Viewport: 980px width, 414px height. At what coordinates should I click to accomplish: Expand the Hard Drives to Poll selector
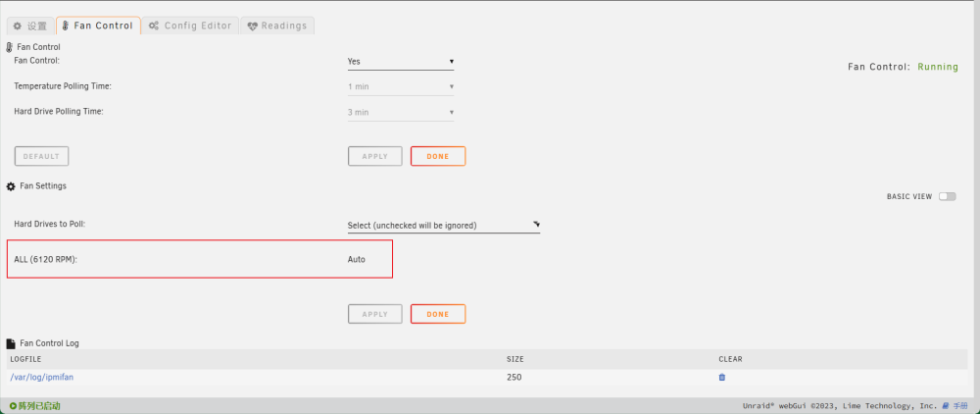coord(444,225)
